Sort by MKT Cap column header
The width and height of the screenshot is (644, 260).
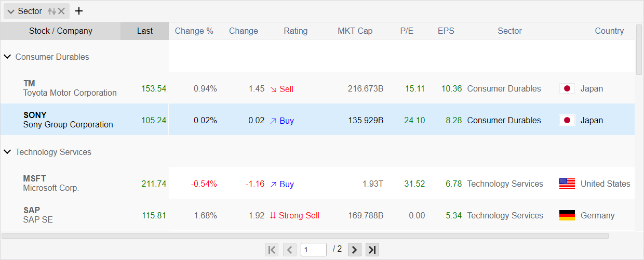click(355, 31)
